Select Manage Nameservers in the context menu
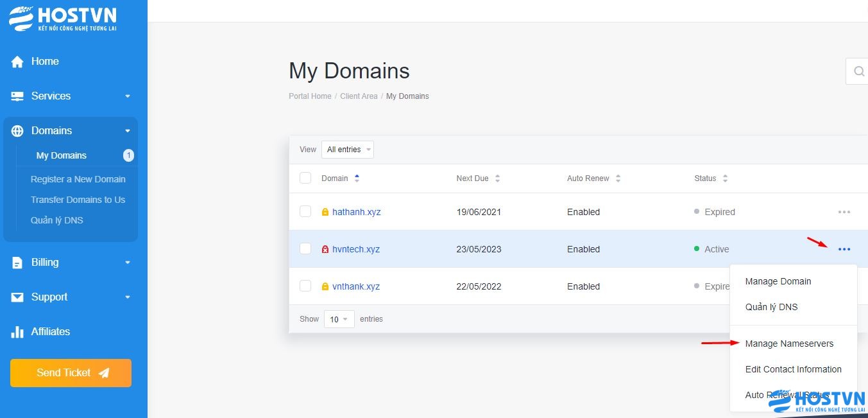This screenshot has width=868, height=418. click(x=790, y=344)
